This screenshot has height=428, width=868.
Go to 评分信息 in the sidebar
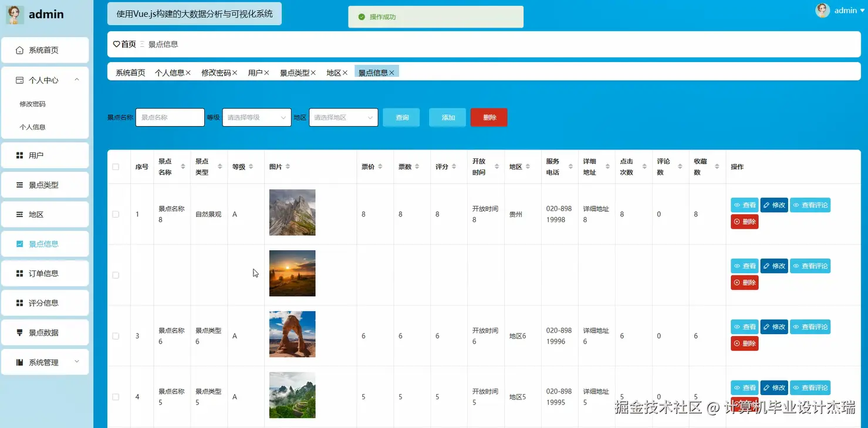[45, 303]
